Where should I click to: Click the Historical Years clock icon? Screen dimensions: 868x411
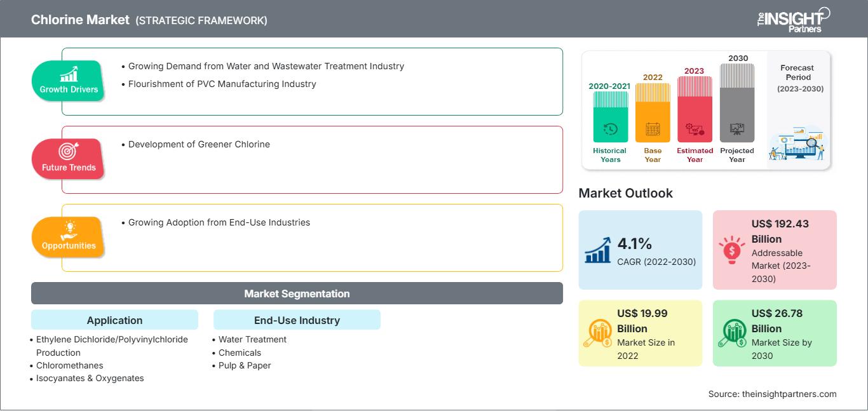point(610,130)
